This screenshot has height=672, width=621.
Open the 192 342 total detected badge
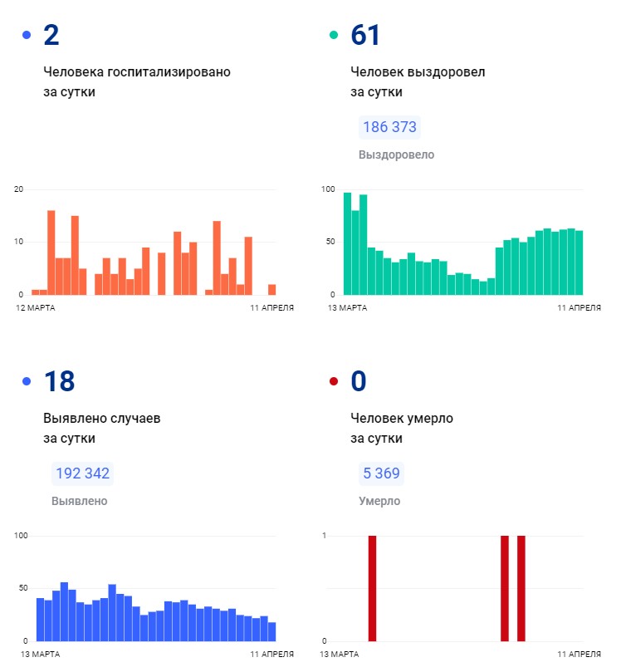point(82,473)
